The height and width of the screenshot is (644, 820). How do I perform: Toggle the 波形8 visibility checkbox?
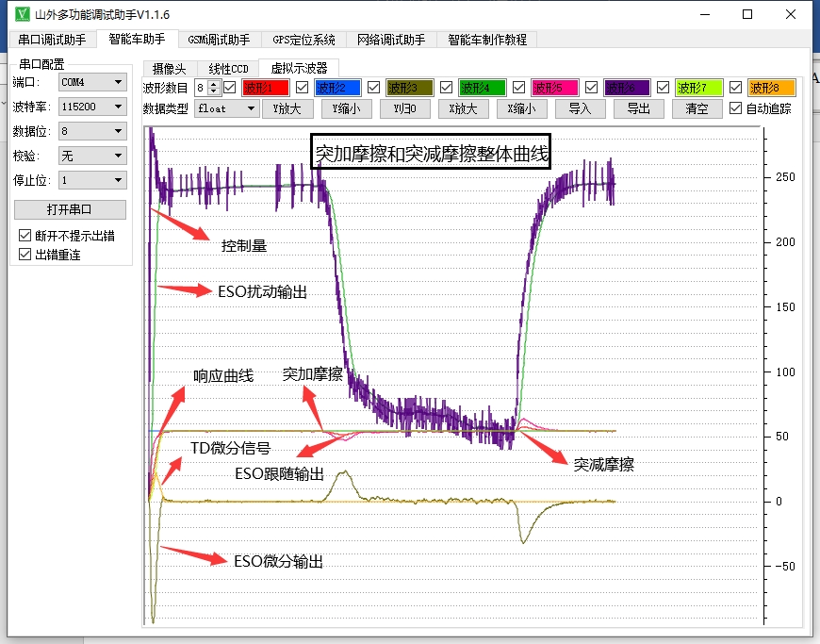click(735, 88)
